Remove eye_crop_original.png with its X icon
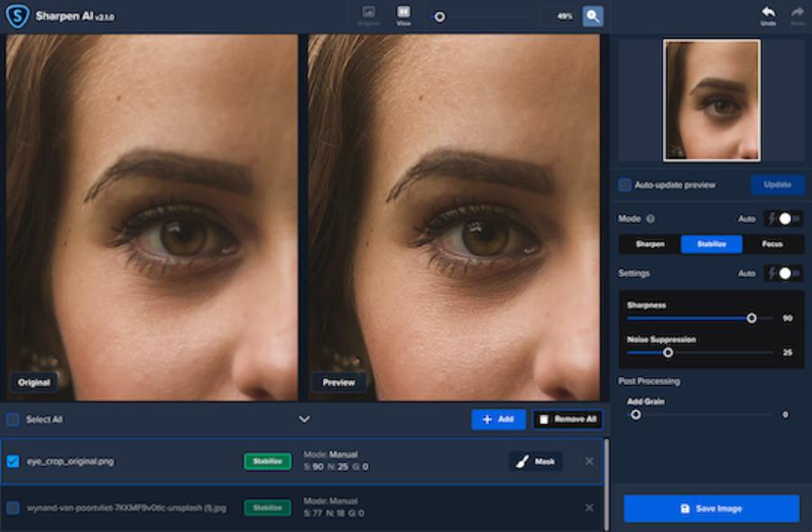 pyautogui.click(x=589, y=462)
